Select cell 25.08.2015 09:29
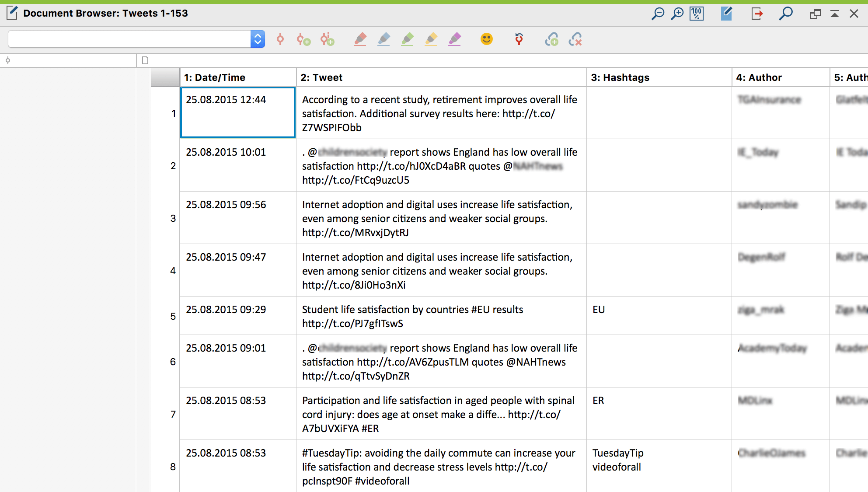868x492 pixels. pyautogui.click(x=238, y=316)
